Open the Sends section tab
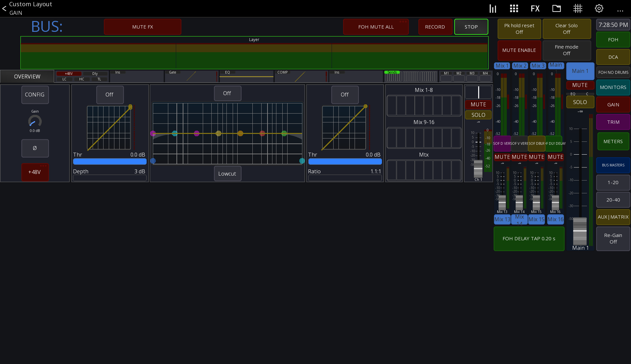631x364 pixels. tap(411, 76)
